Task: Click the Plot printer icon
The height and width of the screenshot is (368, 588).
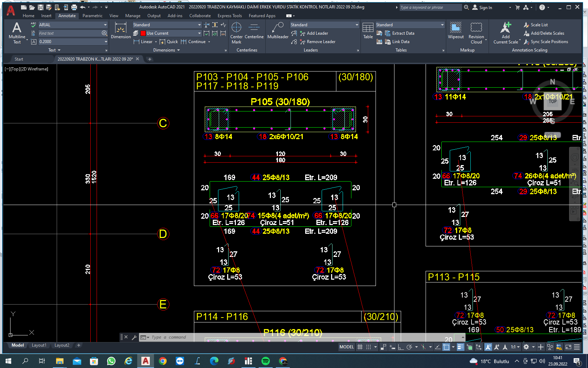Action: (74, 7)
